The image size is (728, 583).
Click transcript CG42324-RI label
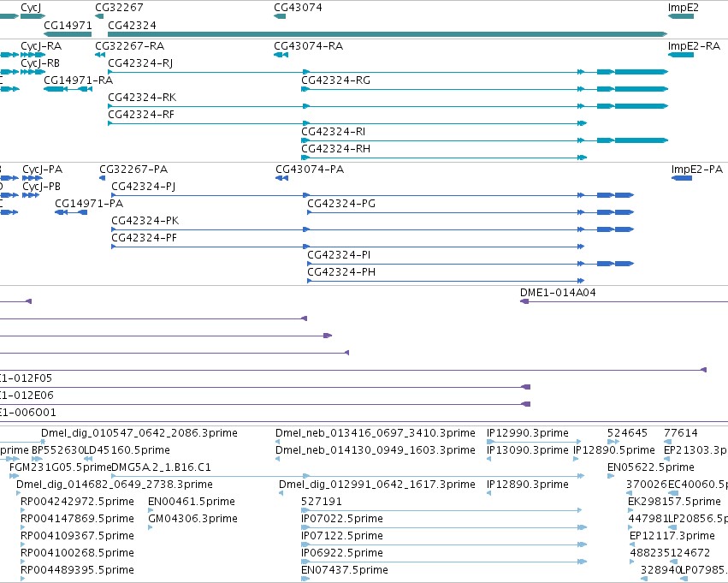click(334, 132)
